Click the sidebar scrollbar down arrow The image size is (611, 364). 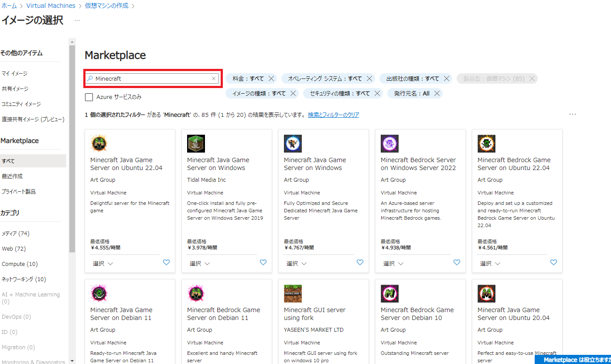coord(72,361)
